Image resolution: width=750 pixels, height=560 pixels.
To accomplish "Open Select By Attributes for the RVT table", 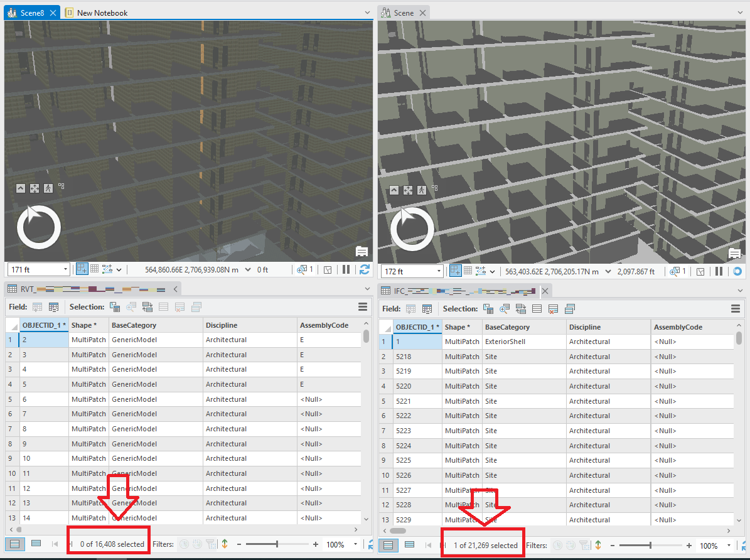I will pos(115,308).
